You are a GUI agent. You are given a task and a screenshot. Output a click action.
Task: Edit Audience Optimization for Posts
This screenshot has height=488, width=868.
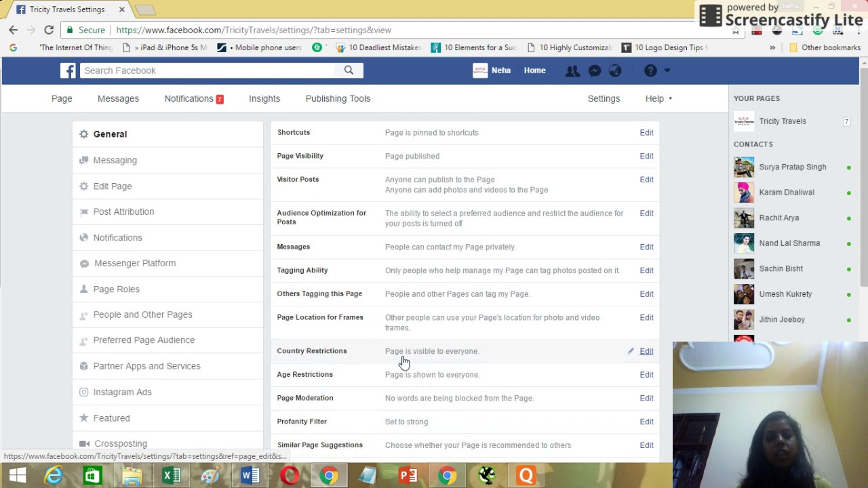646,213
